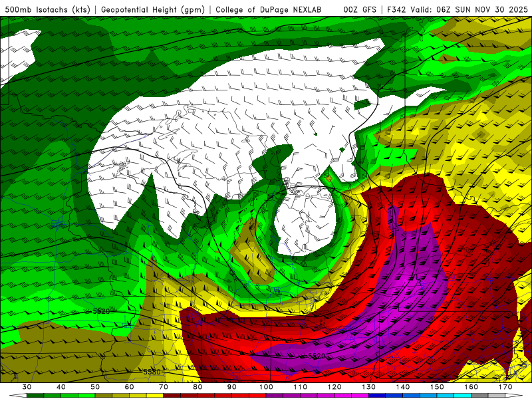Click the '500mb Isotachs (kts)' title text
Image resolution: width=532 pixels, height=399 pixels.
[x=47, y=9]
